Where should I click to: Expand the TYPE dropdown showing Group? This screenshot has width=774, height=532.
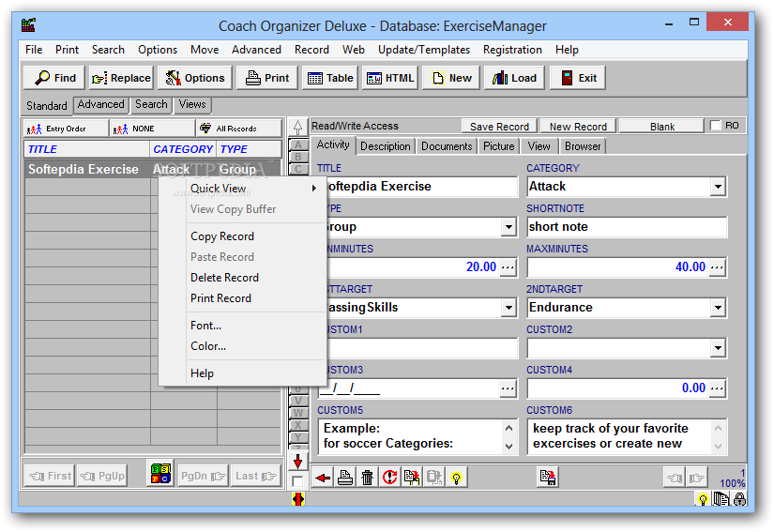coord(508,227)
